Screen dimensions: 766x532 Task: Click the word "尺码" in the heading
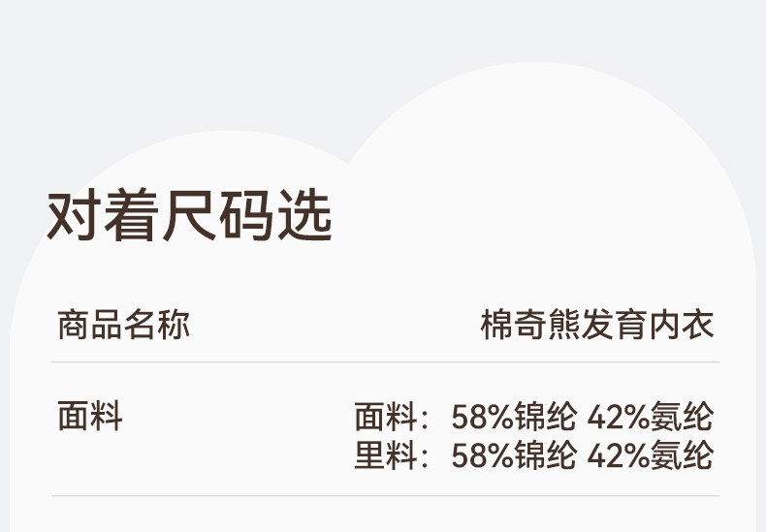(x=190, y=218)
